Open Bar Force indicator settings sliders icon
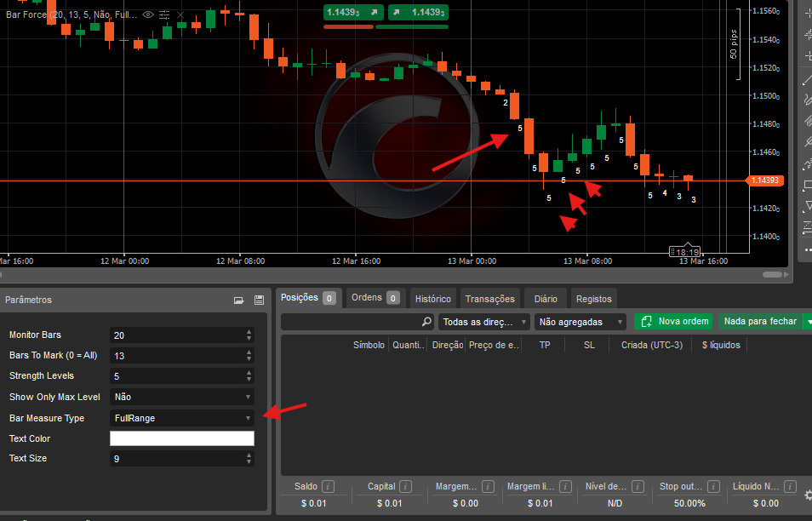The height and width of the screenshot is (521, 812). point(165,14)
